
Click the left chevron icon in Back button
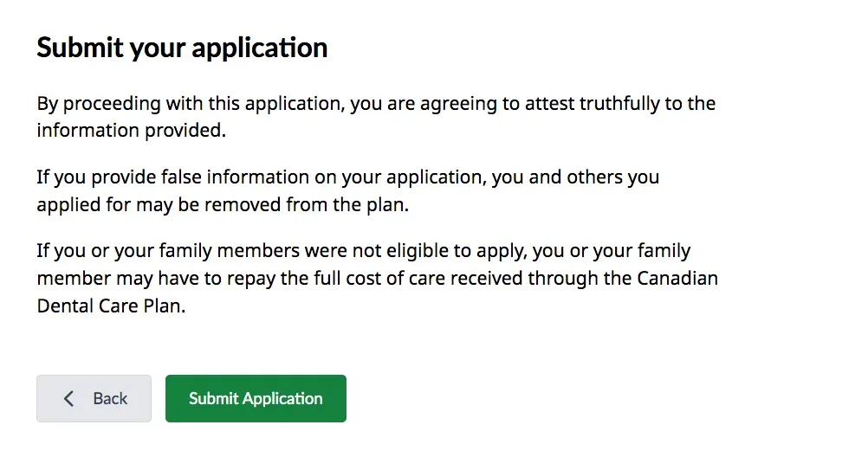[69, 399]
